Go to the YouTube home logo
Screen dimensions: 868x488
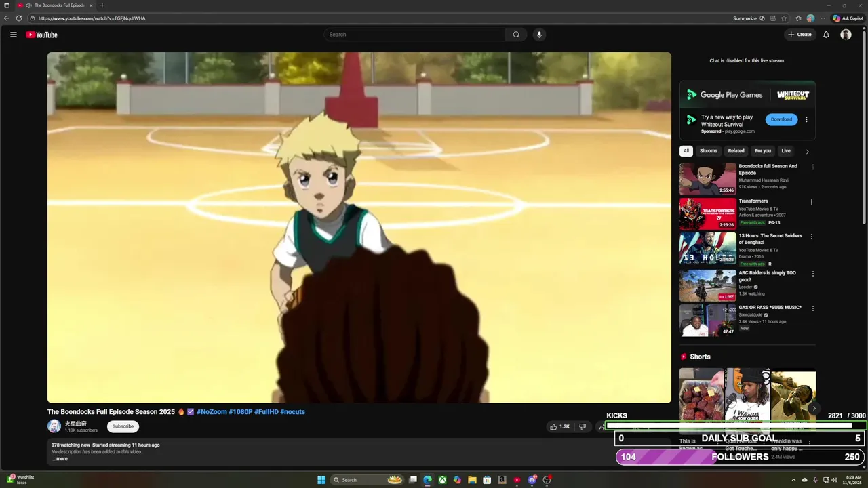point(41,35)
